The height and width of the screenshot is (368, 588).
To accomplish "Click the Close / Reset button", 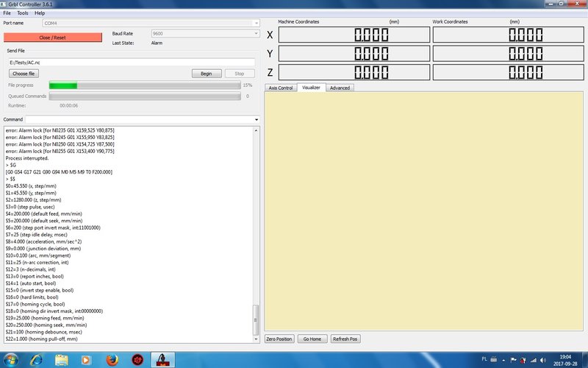I will 52,38.
